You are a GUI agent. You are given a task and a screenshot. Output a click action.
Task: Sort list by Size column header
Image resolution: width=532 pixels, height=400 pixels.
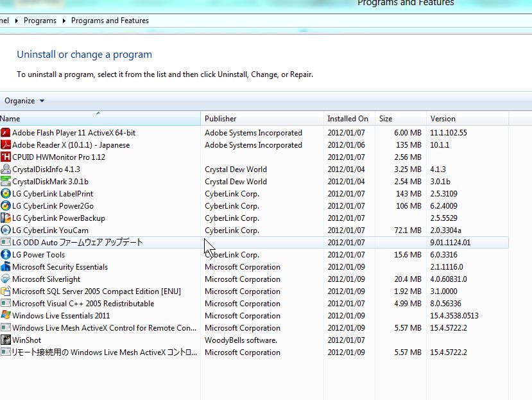pos(400,119)
